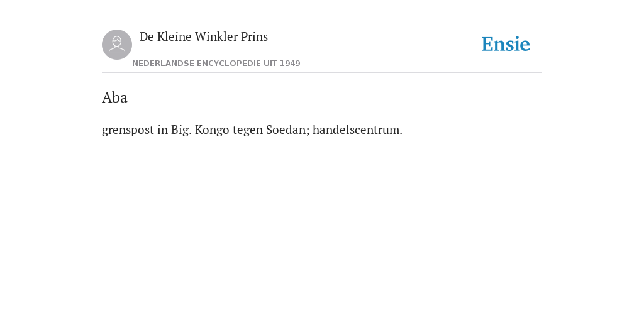Click the word NEDERLANDSE in the subtitle

click(163, 64)
